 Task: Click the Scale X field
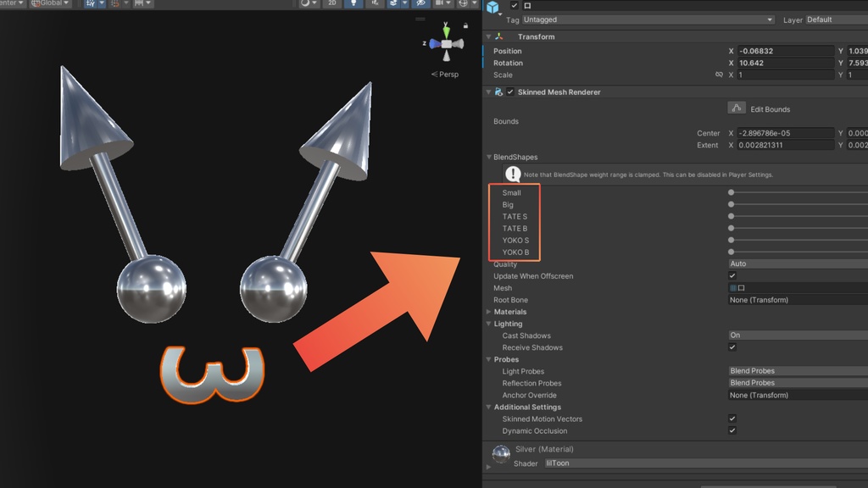[x=786, y=75]
